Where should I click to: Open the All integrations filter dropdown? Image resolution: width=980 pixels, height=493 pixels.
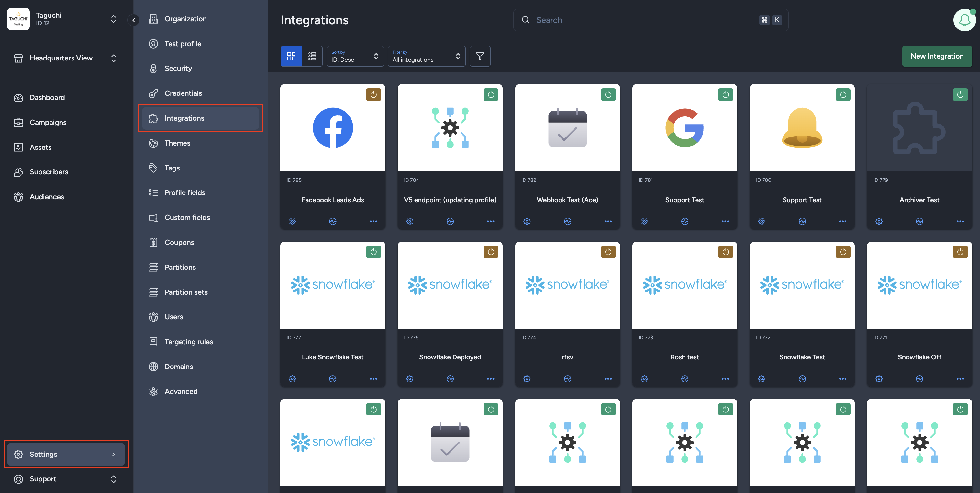tap(427, 56)
